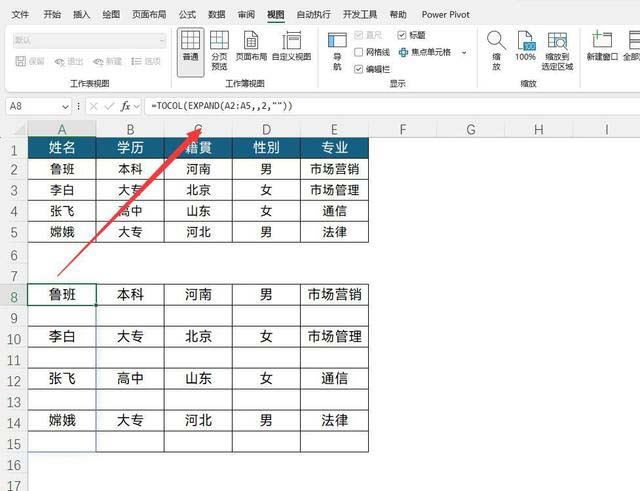This screenshot has height=491, width=640.
Task: Select column F header
Action: [x=401, y=129]
